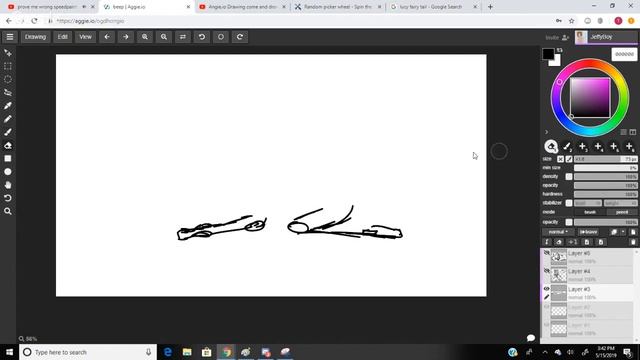Select the move/transform tool
Screen dimensions: 640x360
tap(8, 53)
